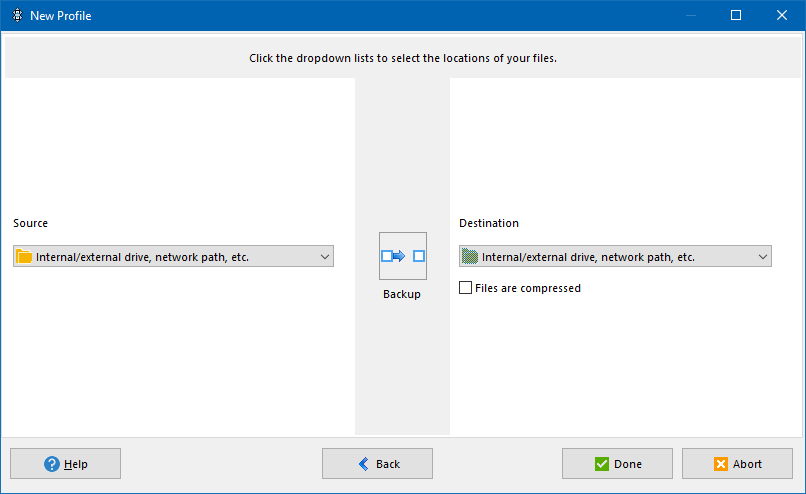Click the Files are compressed label
Screen dimensions: 806x494
coord(528,288)
